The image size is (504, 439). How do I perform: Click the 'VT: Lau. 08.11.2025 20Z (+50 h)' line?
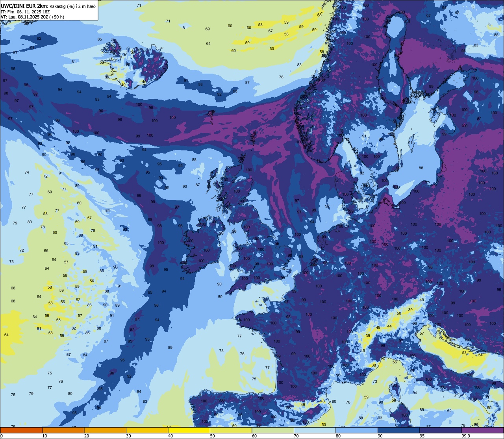pyautogui.click(x=32, y=17)
